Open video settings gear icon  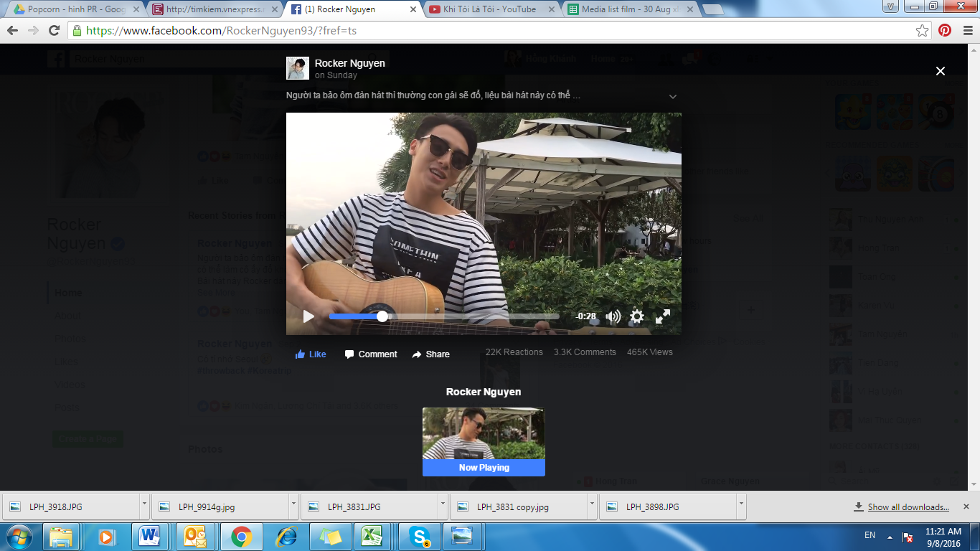point(636,316)
